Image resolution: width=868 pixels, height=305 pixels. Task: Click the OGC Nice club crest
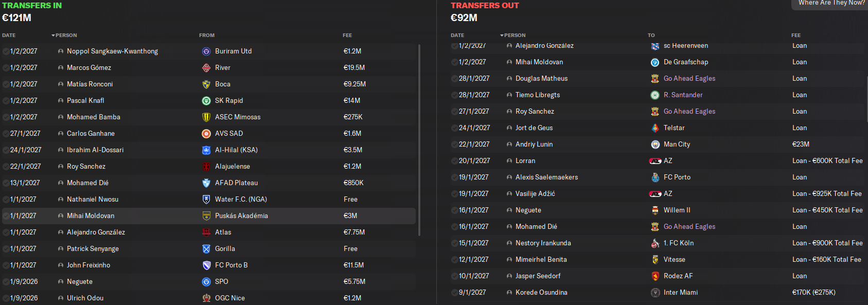(206, 298)
